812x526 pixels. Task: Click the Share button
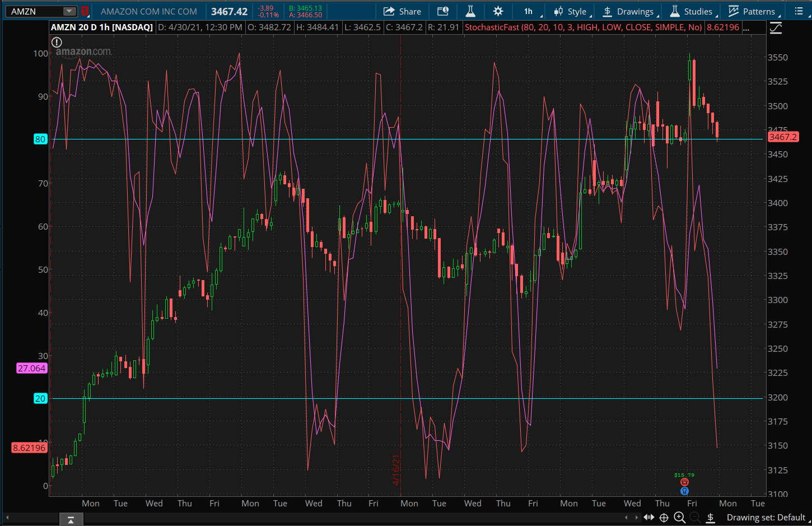(402, 11)
